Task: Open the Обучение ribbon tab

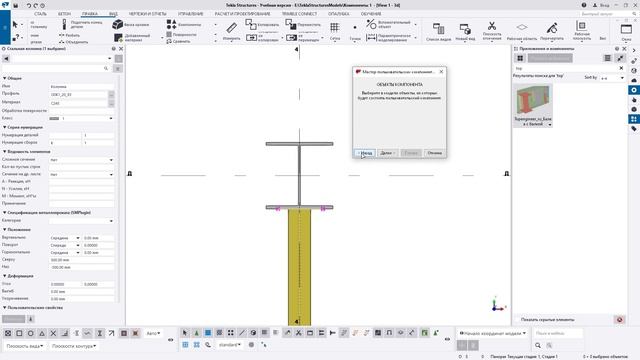Action: click(371, 14)
